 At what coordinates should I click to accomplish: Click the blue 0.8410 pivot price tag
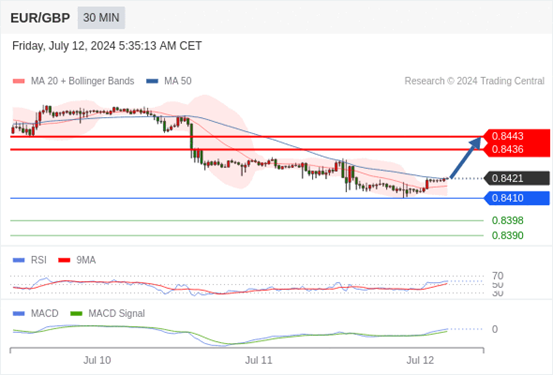[517, 198]
